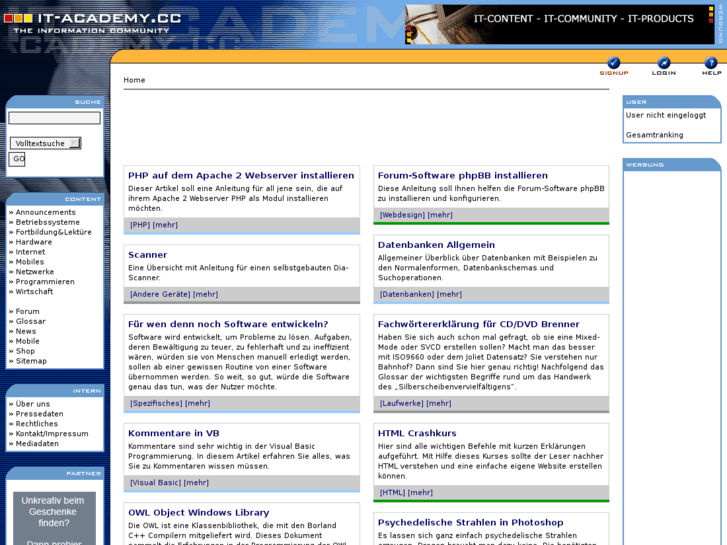The image size is (727, 545).
Task: Open the Glossar link
Action: (x=31, y=321)
